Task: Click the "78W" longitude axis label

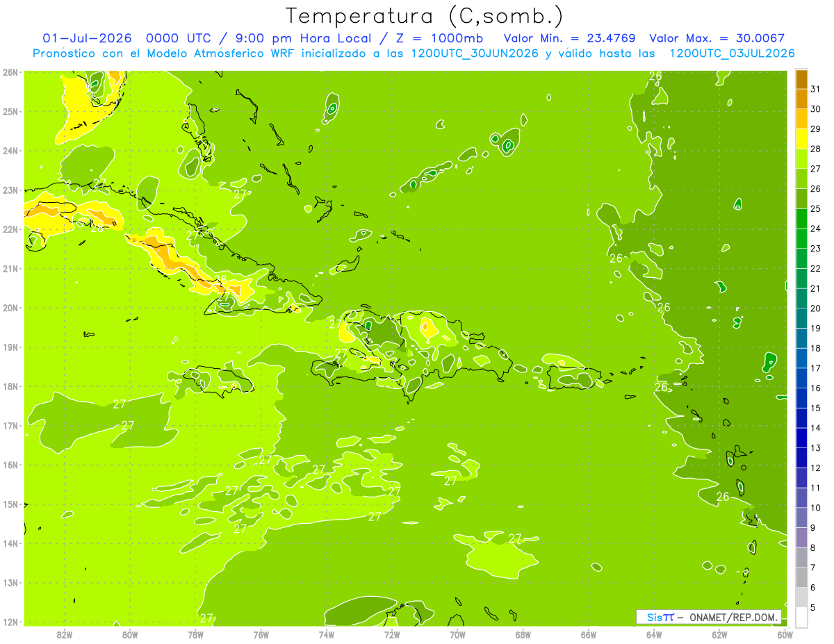Action: [195, 634]
